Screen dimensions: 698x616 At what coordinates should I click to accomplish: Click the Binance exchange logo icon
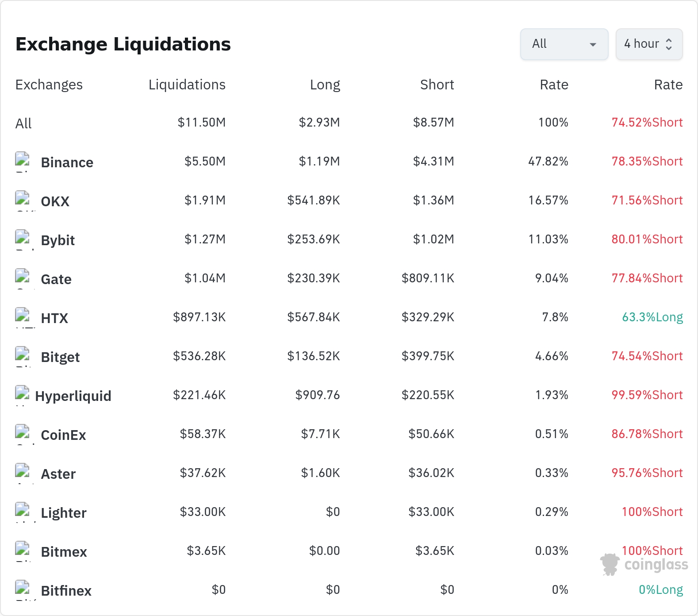23,162
